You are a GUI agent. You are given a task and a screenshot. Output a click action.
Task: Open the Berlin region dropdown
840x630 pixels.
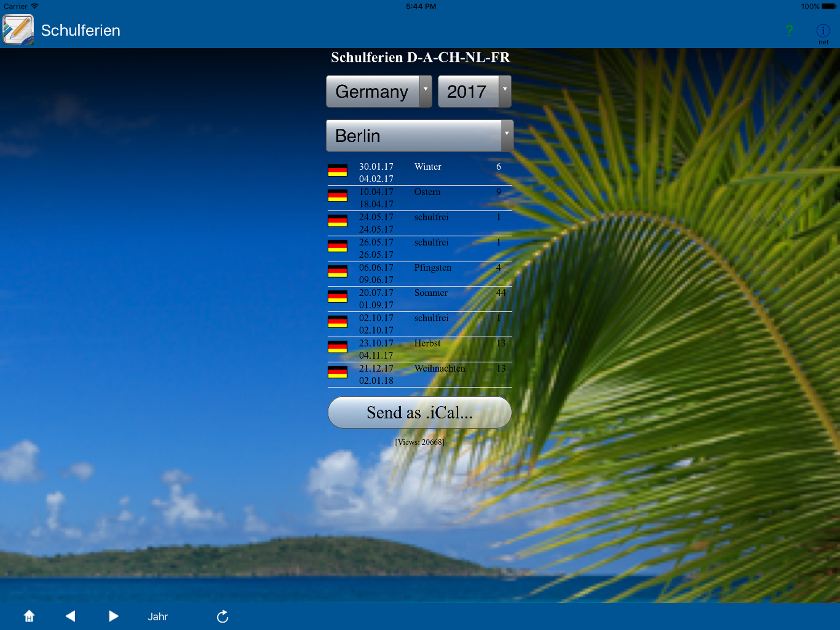coord(419,136)
